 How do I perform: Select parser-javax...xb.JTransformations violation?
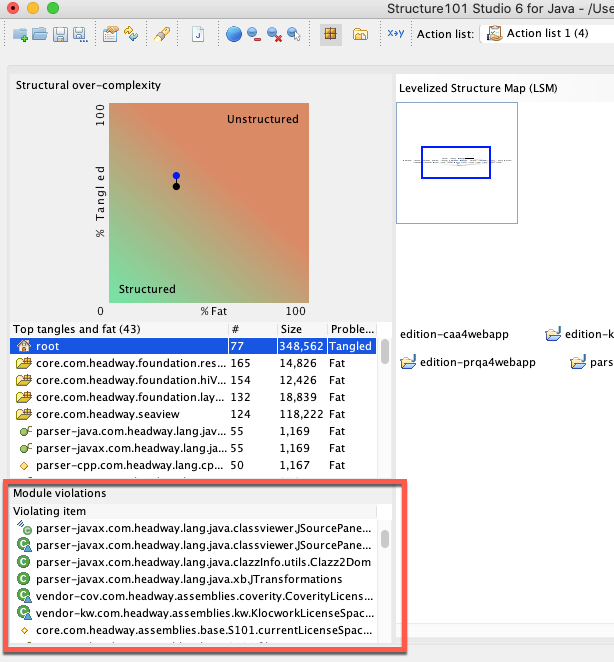click(193, 579)
